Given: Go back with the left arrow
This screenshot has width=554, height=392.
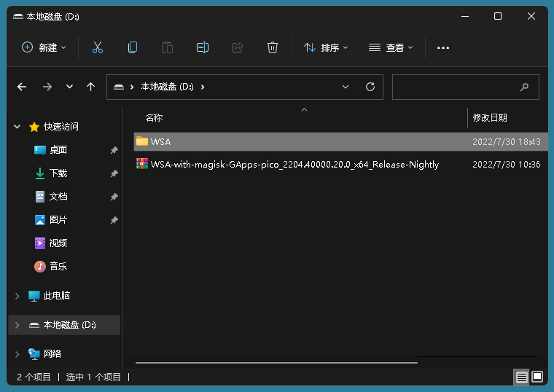Looking at the screenshot, I should coord(22,87).
